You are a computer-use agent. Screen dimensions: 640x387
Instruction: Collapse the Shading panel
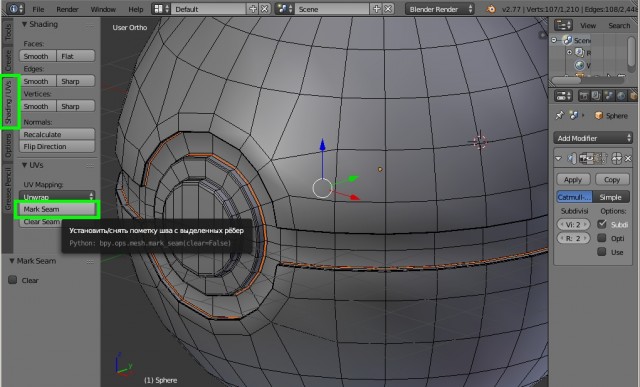(x=24, y=24)
